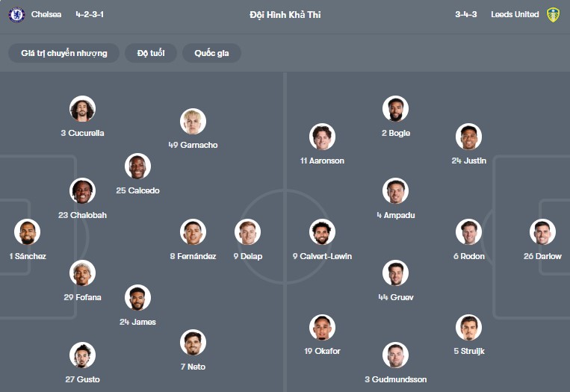570x392 pixels.
Task: Click Leeds United's 3-4-3 formation label
Action: point(465,14)
